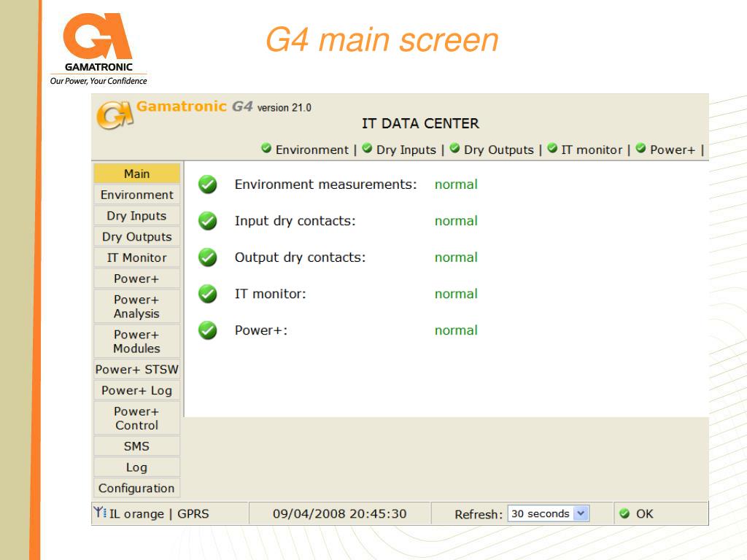Click the 'Output dry contacts:' label
The width and height of the screenshot is (747, 560).
(x=300, y=257)
